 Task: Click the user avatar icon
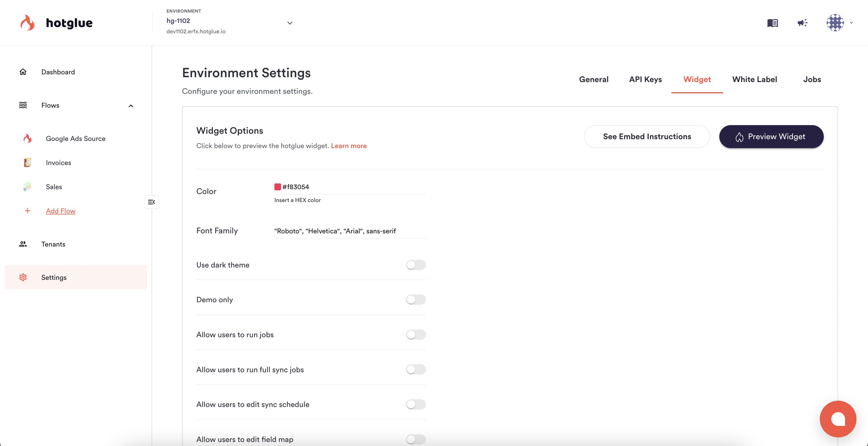click(x=835, y=23)
